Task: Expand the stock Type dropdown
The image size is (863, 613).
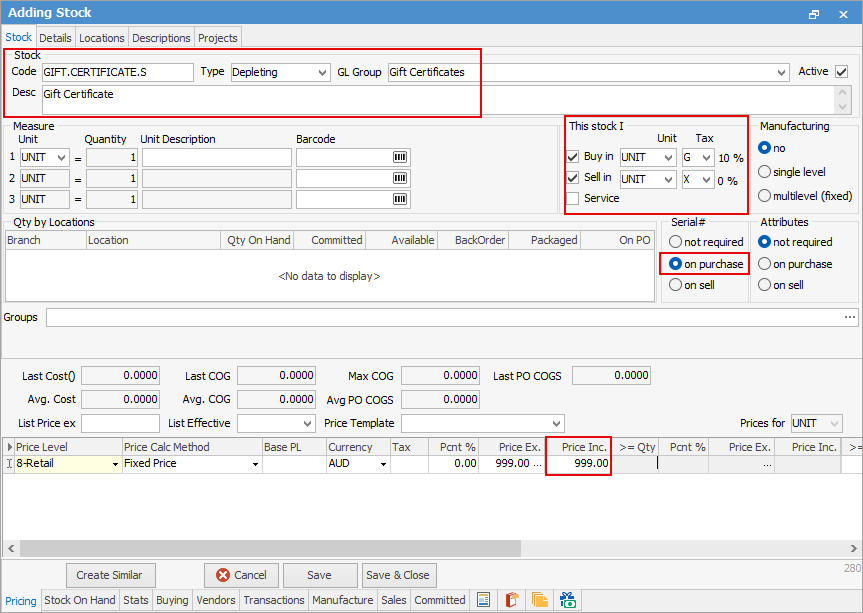Action: click(321, 72)
